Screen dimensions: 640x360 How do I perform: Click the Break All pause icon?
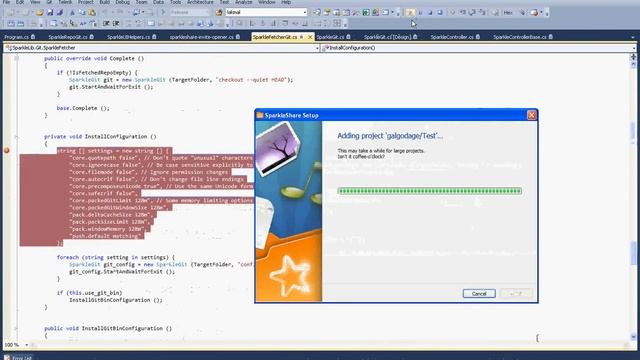click(420, 13)
